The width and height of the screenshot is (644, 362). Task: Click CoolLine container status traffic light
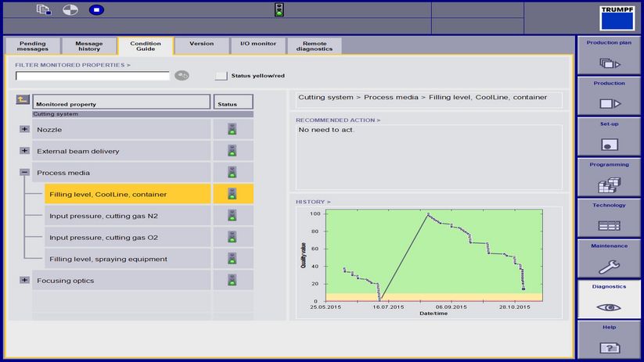point(232,194)
